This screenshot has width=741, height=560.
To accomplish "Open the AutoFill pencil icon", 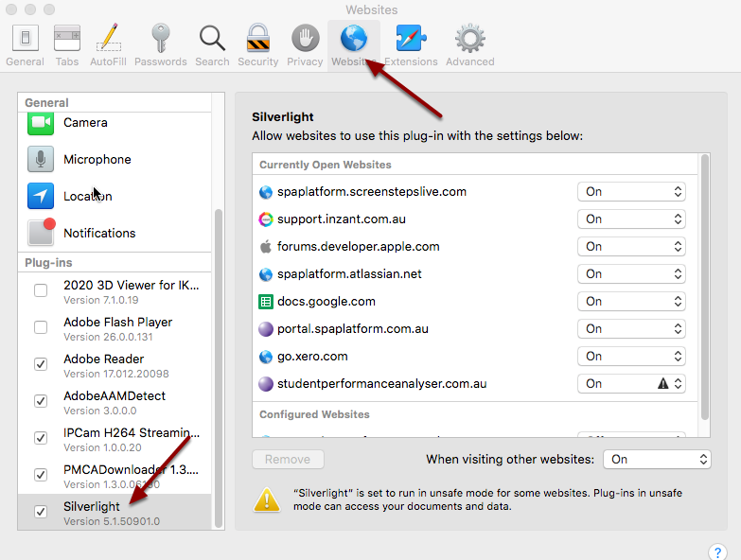I will 109,38.
